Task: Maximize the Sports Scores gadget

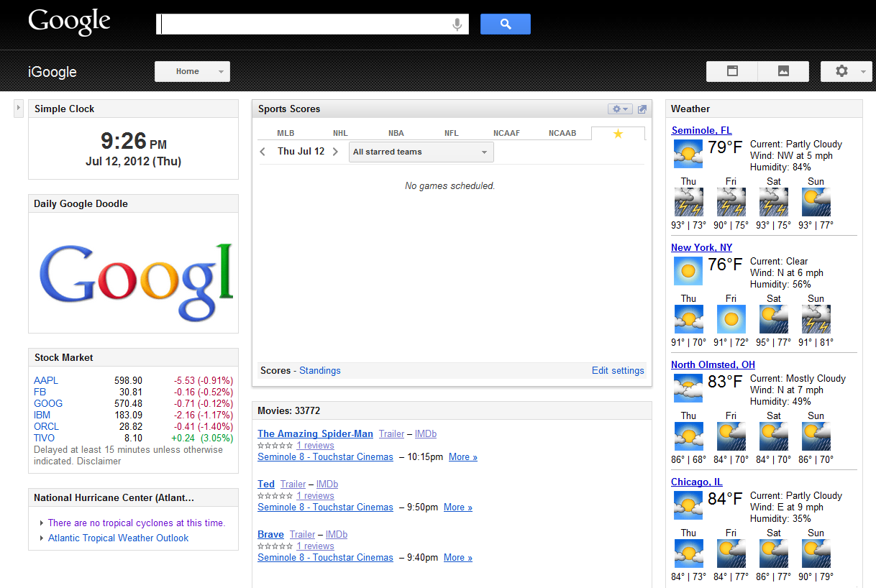Action: 642,109
